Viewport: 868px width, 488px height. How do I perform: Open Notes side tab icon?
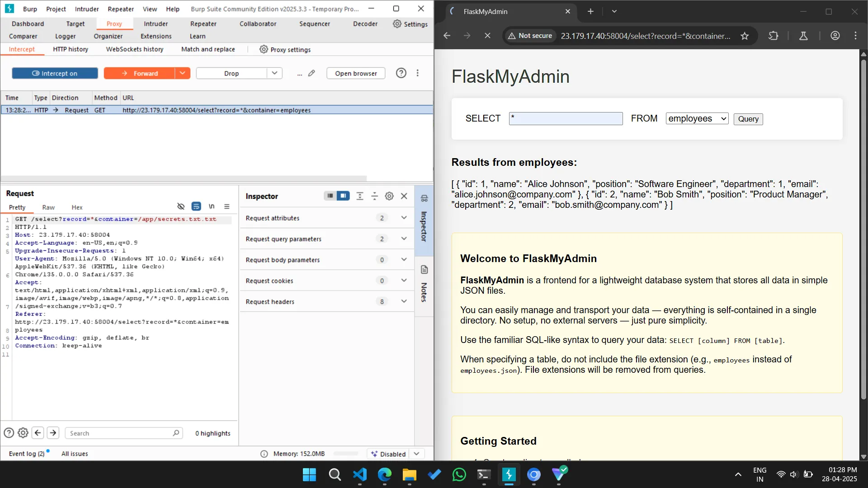click(x=424, y=270)
